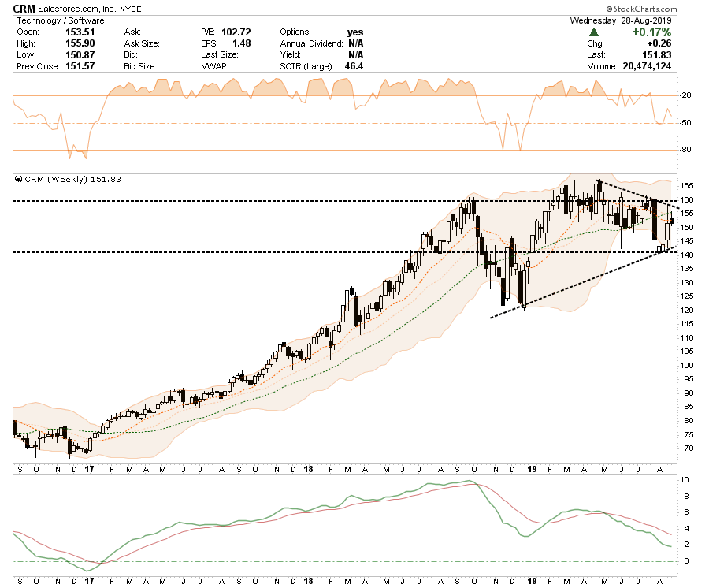Screen dimensions: 709x588
Task: Click the Yield N/A value
Action: click(x=356, y=54)
